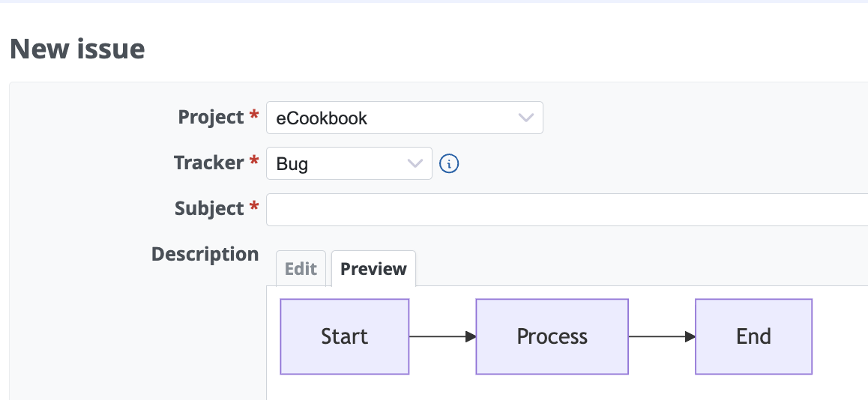868x400 pixels.
Task: Click the line connecting Start and Process
Action: [x=437, y=336]
